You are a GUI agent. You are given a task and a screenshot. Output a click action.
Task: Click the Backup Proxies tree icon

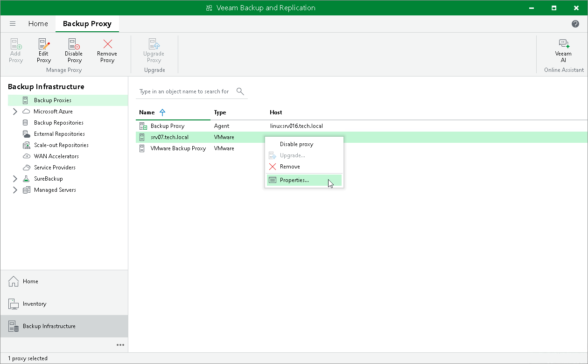coord(25,100)
